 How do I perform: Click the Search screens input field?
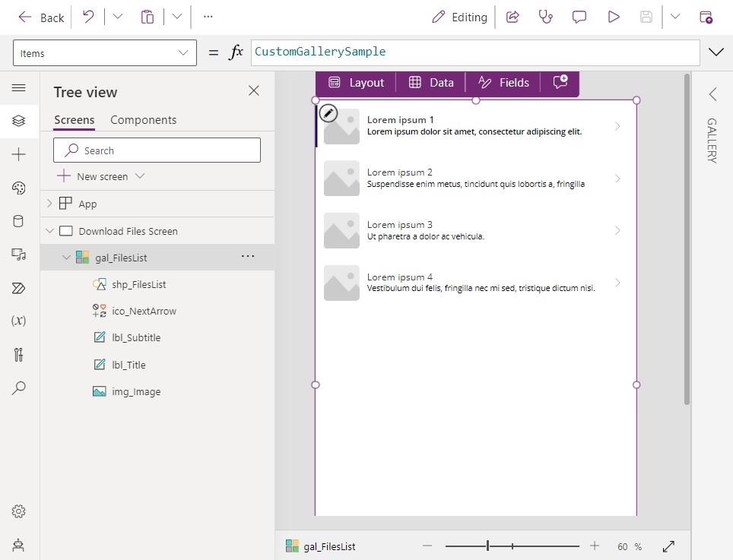coord(156,150)
